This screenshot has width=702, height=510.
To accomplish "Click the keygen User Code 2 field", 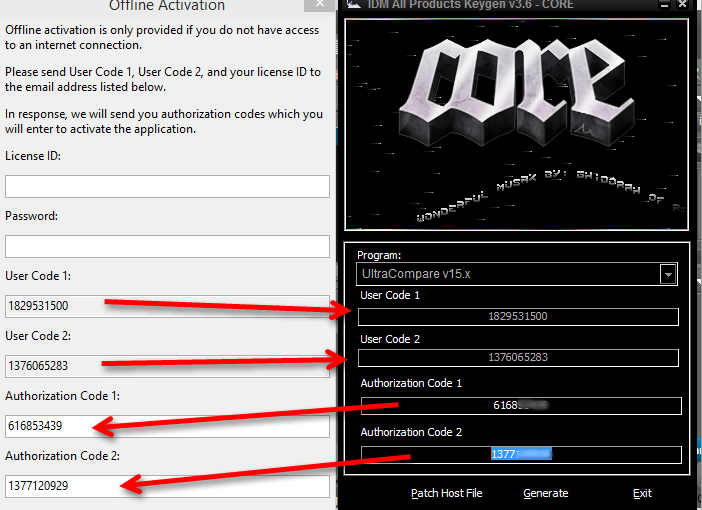I will (x=518, y=358).
